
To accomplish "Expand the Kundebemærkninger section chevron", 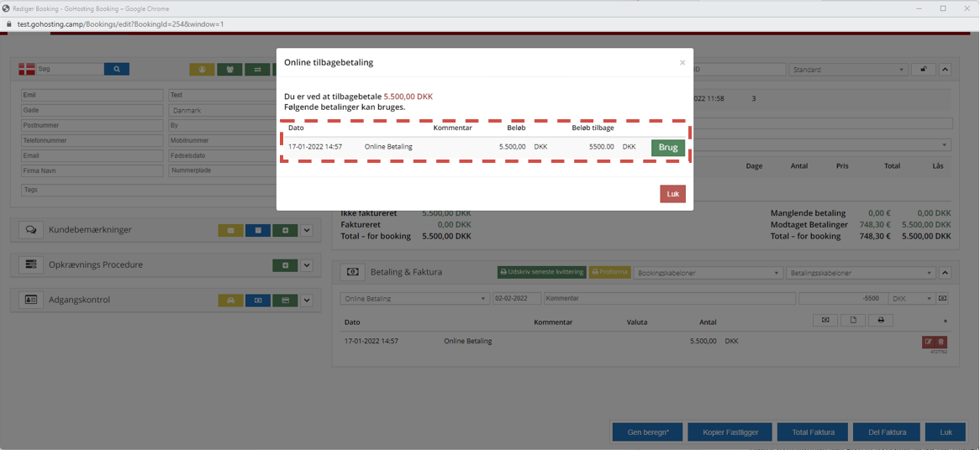I will point(307,230).
